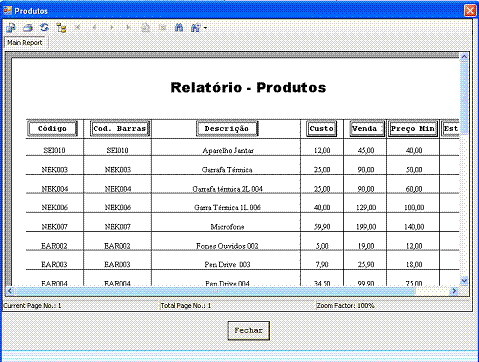
Task: Go to last page arrow icon
Action: (128, 28)
